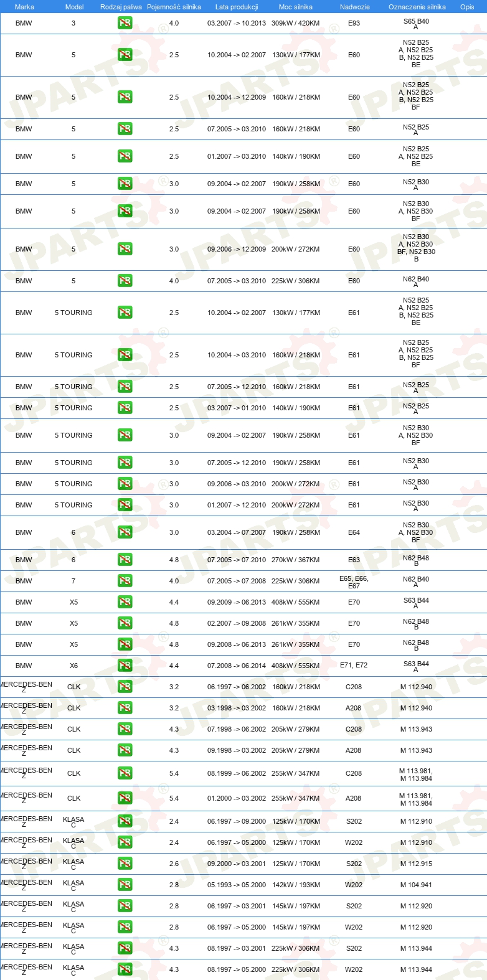Click the fuel icon for 5 TOURING 01.2007 -> 12.2010
Screen dimensions: 487x980
[125, 505]
